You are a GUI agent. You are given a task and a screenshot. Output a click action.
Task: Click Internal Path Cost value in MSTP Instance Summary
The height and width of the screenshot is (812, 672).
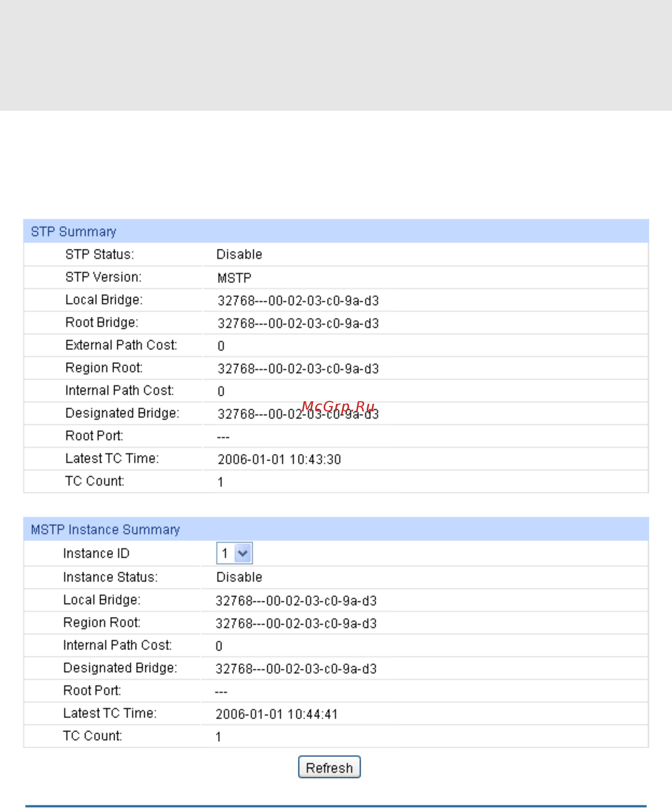coord(219,646)
